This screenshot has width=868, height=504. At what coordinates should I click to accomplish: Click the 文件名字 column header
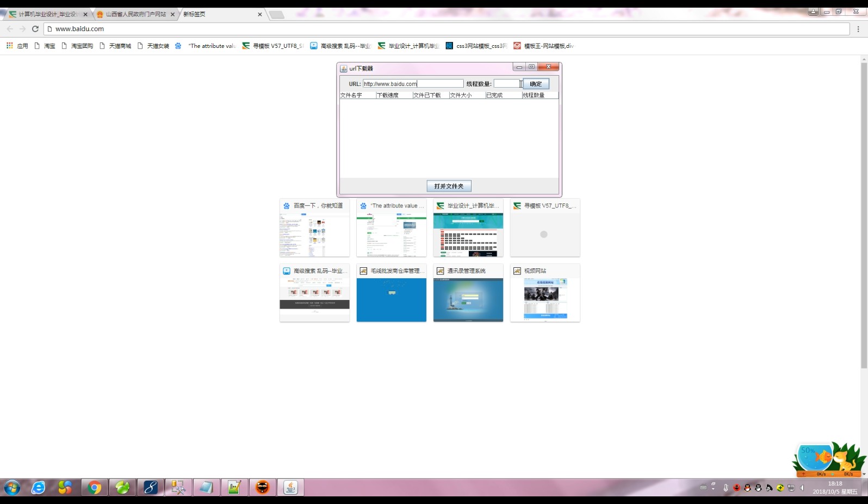pos(358,95)
